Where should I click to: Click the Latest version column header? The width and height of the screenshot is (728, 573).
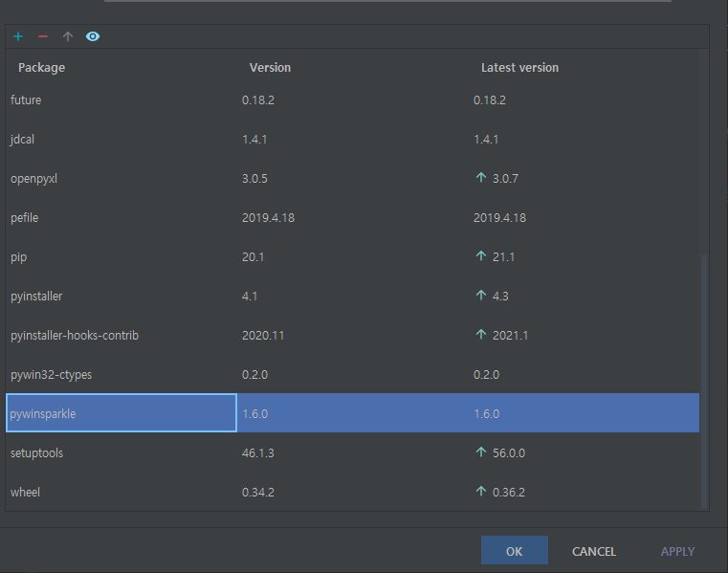519,68
